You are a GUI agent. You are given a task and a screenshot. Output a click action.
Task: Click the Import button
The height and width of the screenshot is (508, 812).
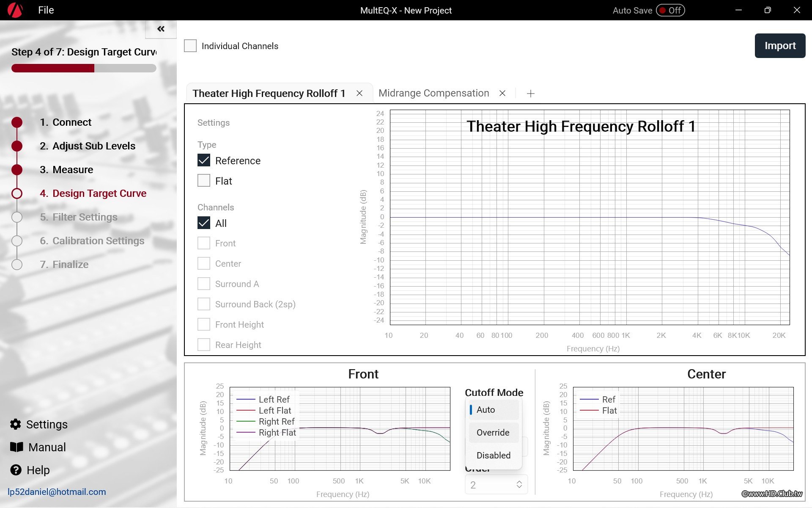point(780,46)
